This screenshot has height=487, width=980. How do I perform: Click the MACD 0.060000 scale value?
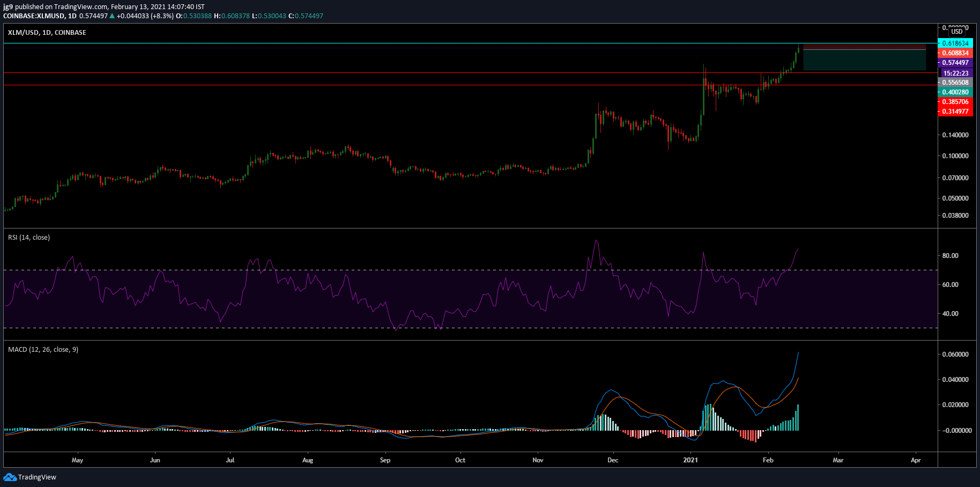[x=955, y=355]
